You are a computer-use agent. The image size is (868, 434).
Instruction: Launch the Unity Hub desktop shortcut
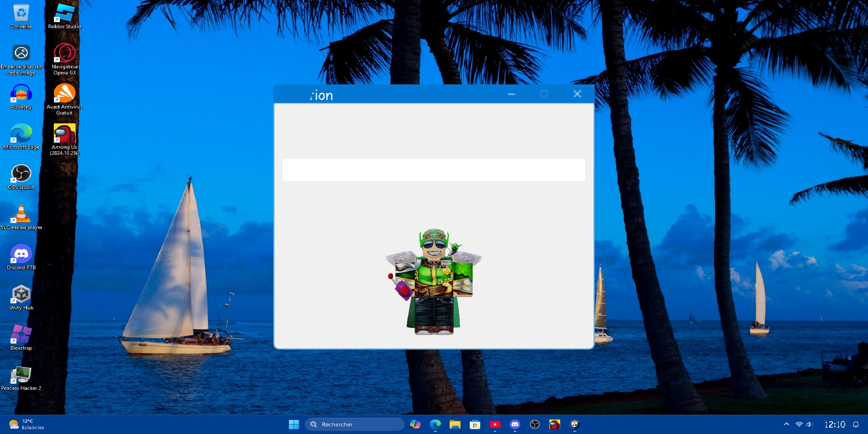[21, 298]
